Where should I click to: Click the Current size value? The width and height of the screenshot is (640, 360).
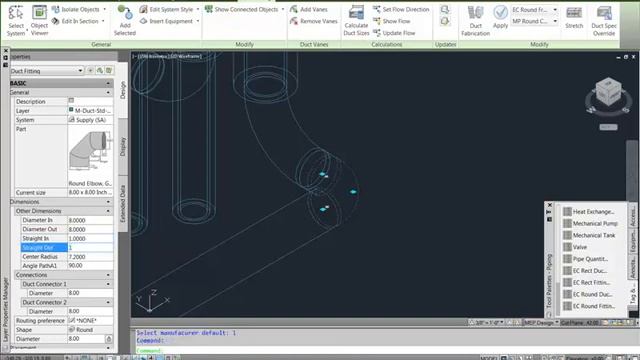pyautogui.click(x=90, y=192)
